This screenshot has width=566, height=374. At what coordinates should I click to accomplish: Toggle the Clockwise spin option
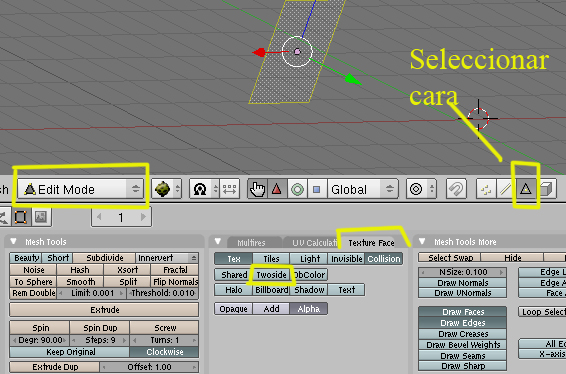[164, 352]
